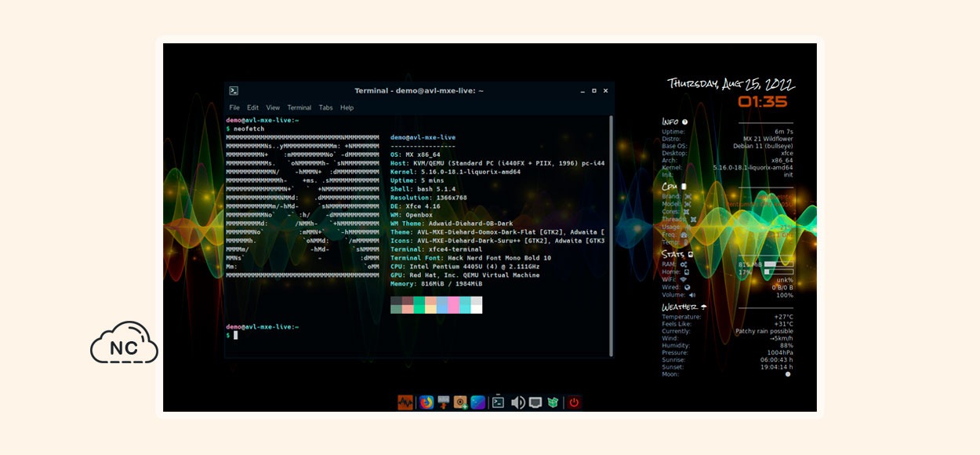Click the terminal vertical scrollbar

pyautogui.click(x=610, y=235)
